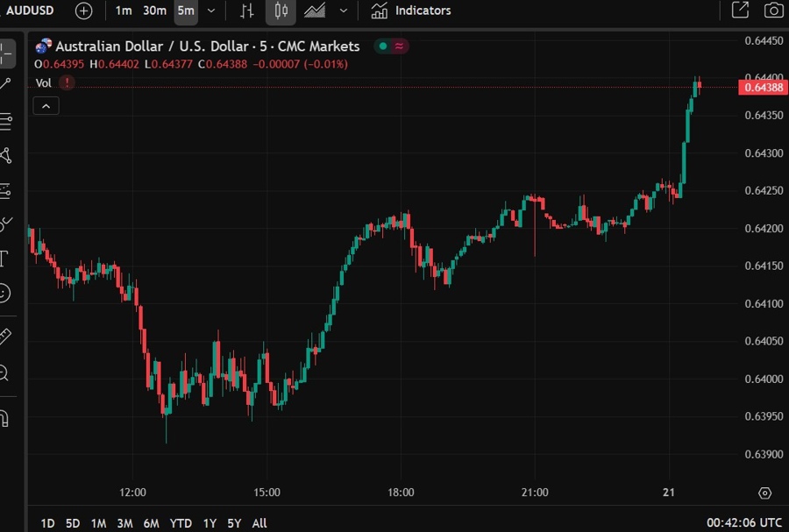
Task: Open the emoji icons tool
Action: tap(4, 293)
